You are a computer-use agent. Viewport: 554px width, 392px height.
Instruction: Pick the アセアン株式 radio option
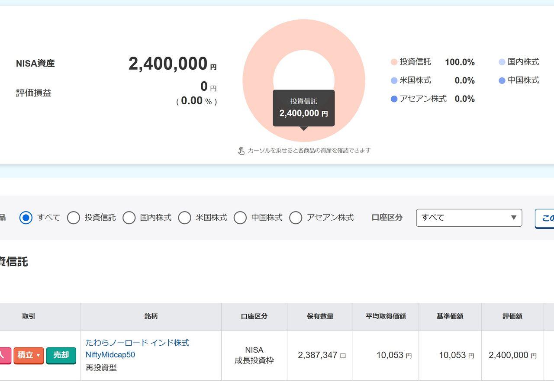coord(296,218)
